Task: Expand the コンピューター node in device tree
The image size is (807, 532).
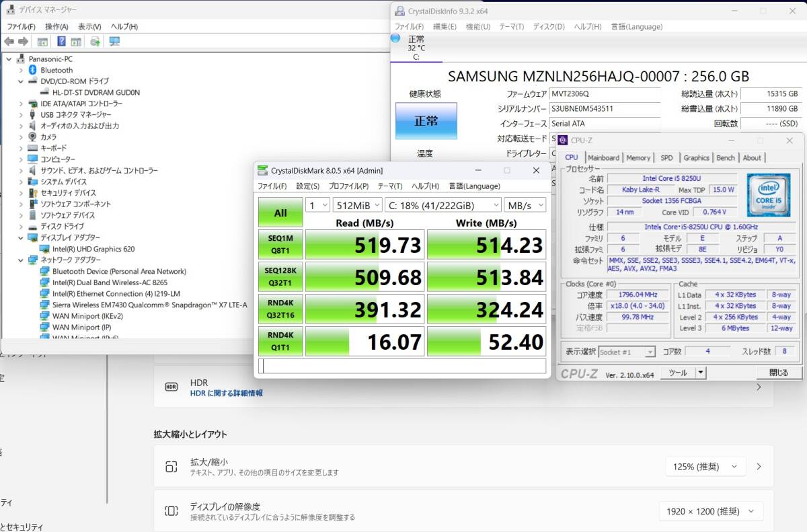Action: coord(20,159)
